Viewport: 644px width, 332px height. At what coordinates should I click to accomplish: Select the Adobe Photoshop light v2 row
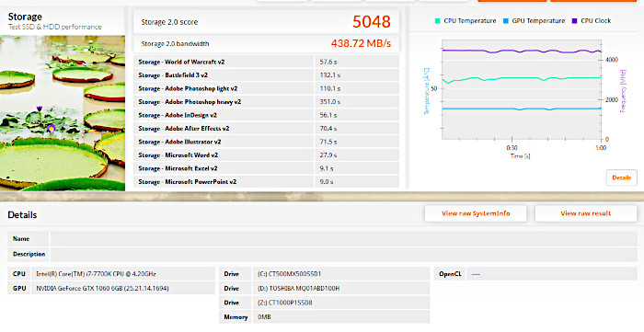coord(266,88)
